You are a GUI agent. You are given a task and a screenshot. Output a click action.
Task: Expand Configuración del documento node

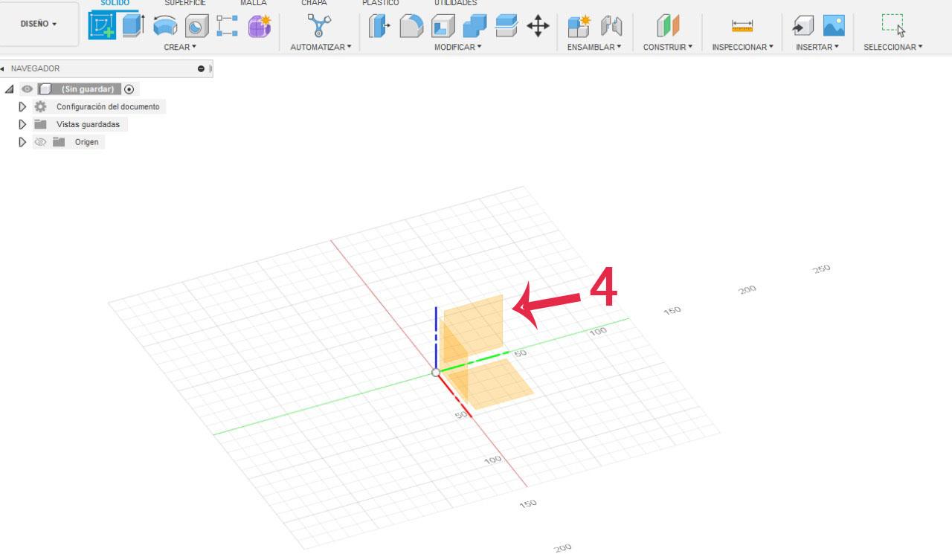pos(22,106)
